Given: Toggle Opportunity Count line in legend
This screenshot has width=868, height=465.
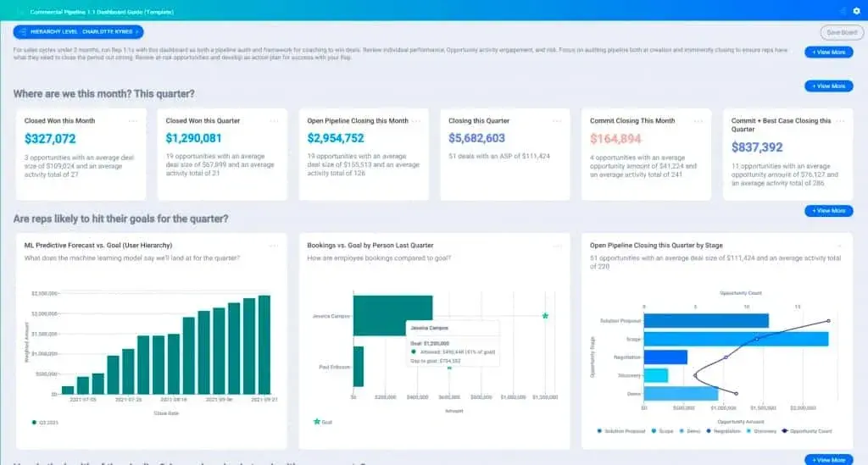Looking at the screenshot, I should (x=806, y=431).
